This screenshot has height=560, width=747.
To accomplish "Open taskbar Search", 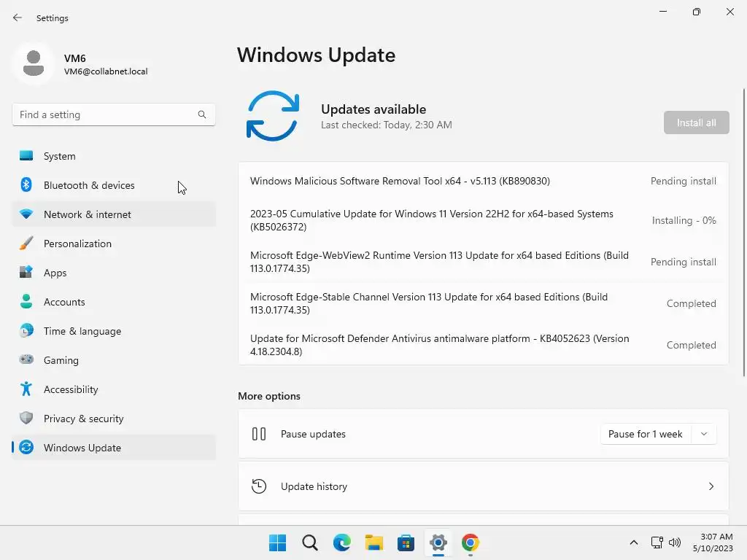I will pyautogui.click(x=309, y=542).
